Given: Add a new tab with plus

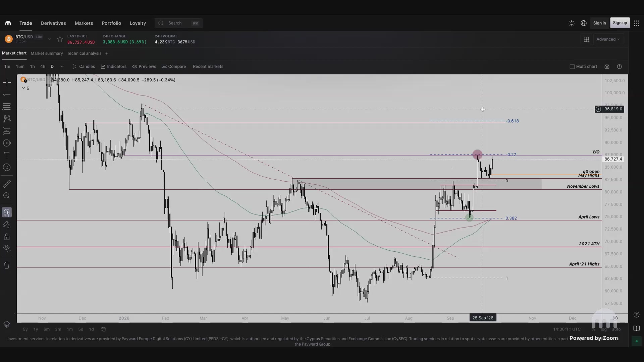Looking at the screenshot, I should pos(107,54).
